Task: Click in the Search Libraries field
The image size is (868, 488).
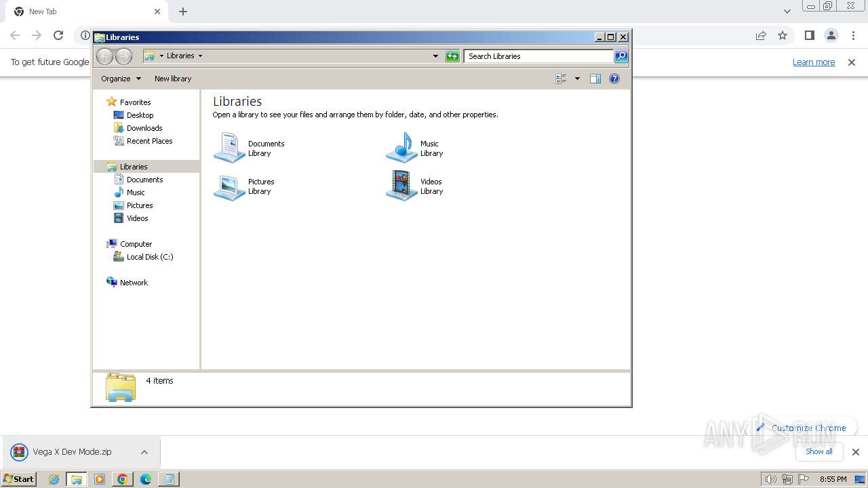Action: tap(538, 56)
